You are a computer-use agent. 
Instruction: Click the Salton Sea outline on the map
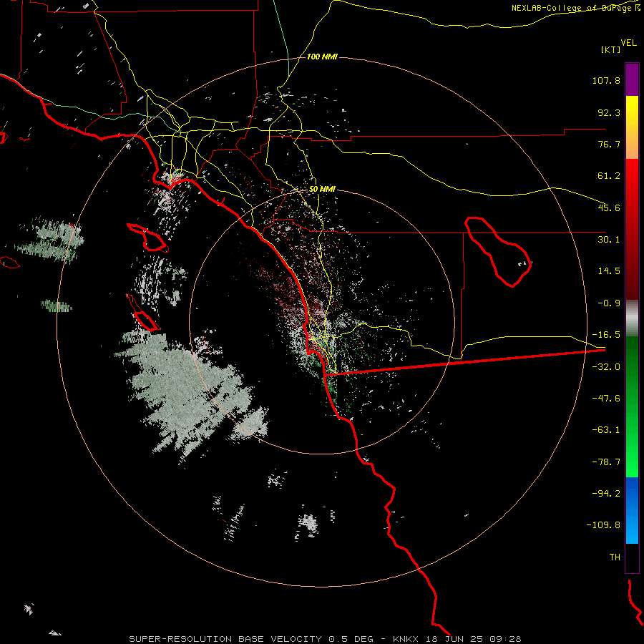pos(498,251)
